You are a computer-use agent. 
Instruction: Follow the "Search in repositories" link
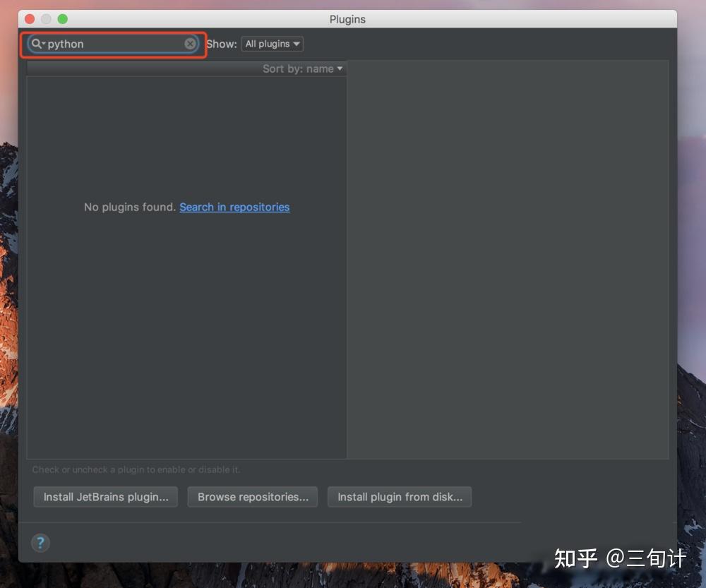pos(234,207)
